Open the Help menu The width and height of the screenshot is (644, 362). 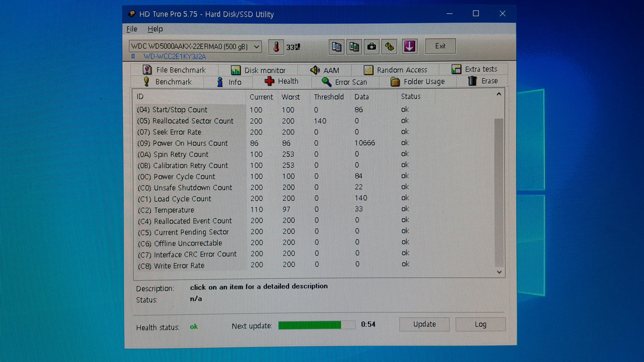point(155,29)
